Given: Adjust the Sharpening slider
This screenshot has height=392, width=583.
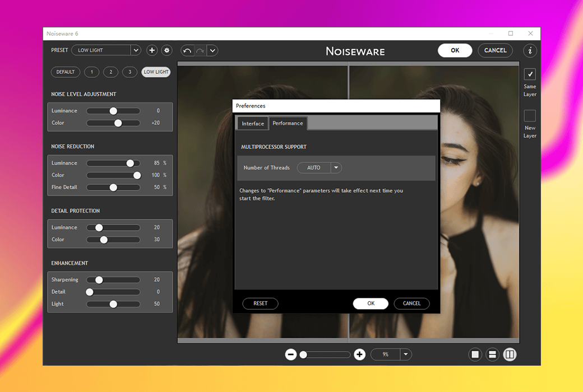Looking at the screenshot, I should point(113,280).
